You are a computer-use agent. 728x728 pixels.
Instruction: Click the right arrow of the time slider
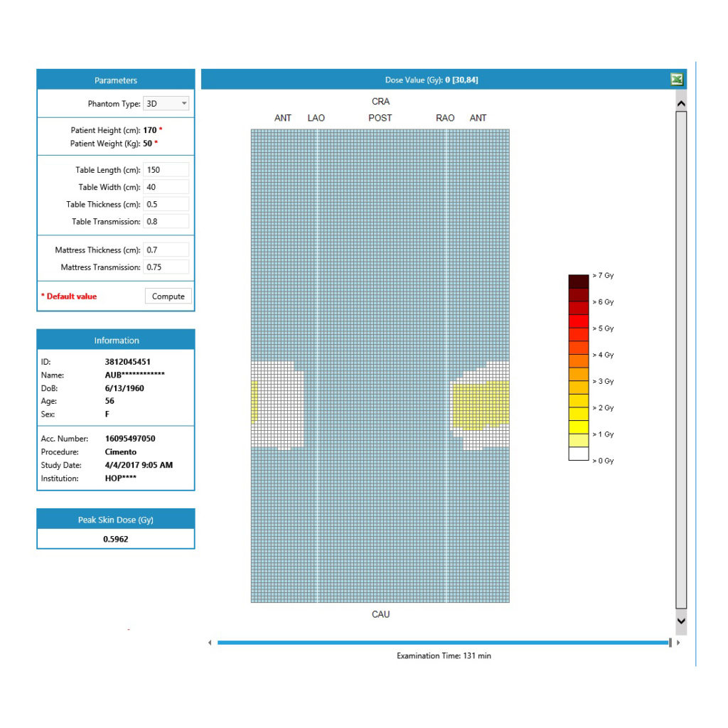click(x=678, y=643)
